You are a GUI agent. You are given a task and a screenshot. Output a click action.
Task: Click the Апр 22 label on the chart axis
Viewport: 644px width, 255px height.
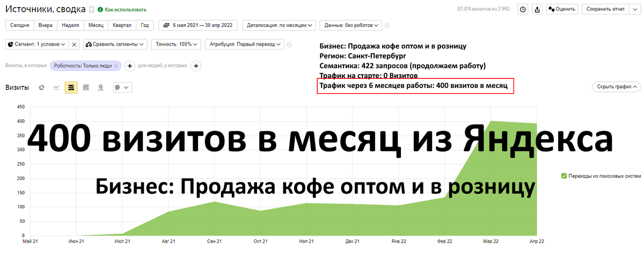point(536,242)
